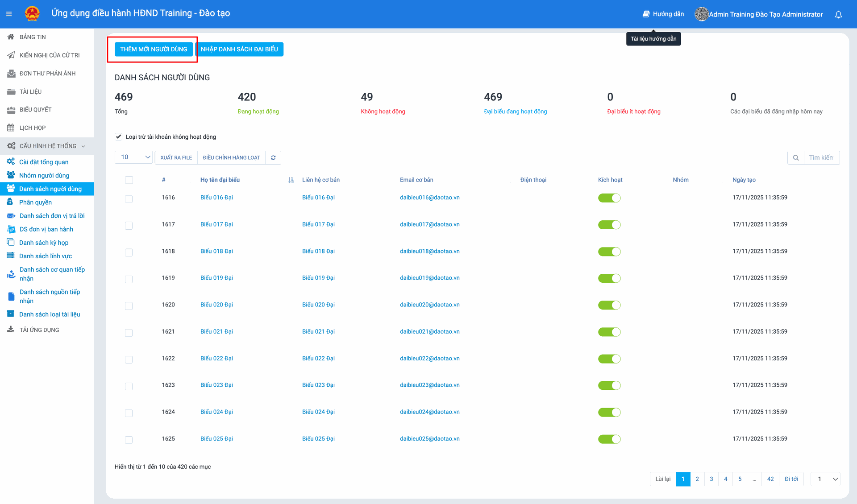Tick the checkbox for row 1620
The image size is (857, 504).
click(x=129, y=306)
